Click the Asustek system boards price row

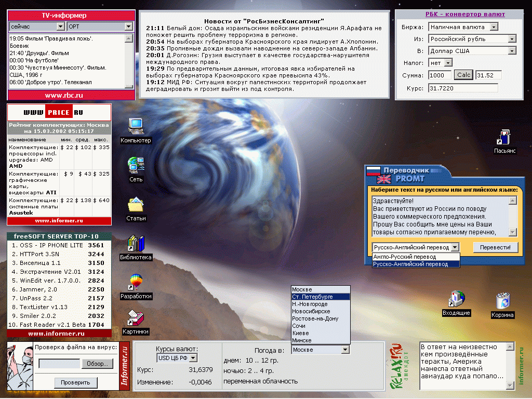pos(59,206)
